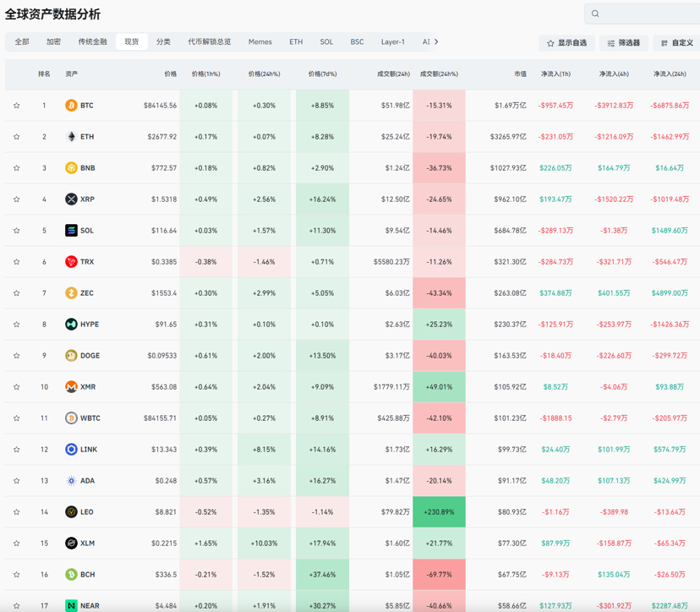Viewport: 700px width, 612px height.
Task: Click the SOL coin icon
Action: pyautogui.click(x=71, y=230)
